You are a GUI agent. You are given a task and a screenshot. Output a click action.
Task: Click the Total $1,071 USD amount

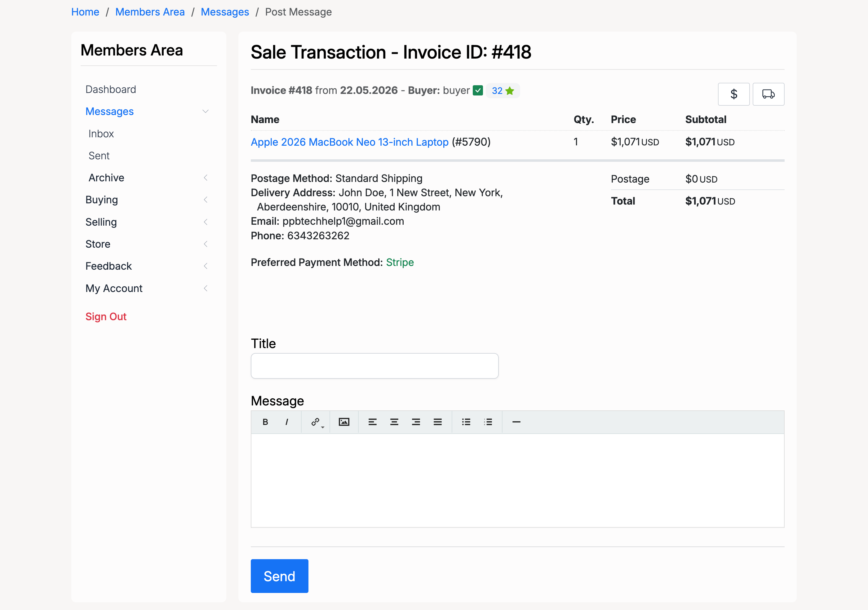click(710, 201)
